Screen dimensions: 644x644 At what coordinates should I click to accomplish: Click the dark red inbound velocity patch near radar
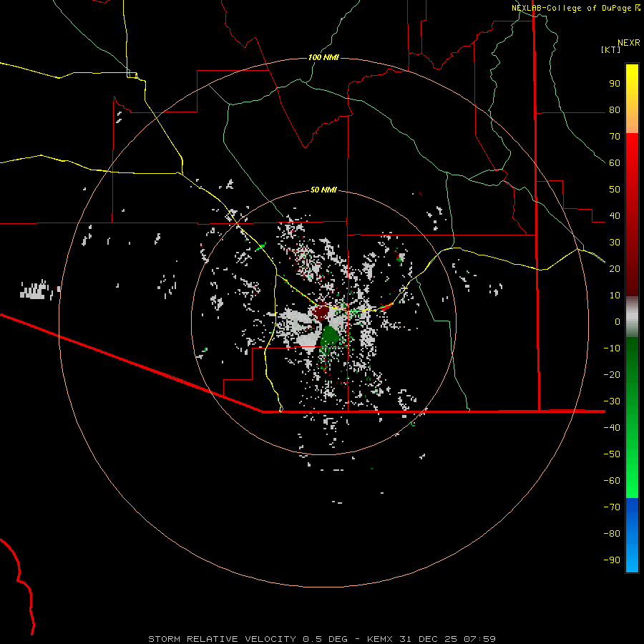coord(321,313)
